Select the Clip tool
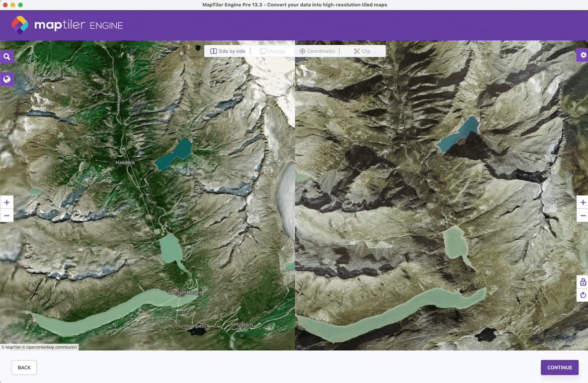Viewport: 588px width, 383px height. point(362,51)
